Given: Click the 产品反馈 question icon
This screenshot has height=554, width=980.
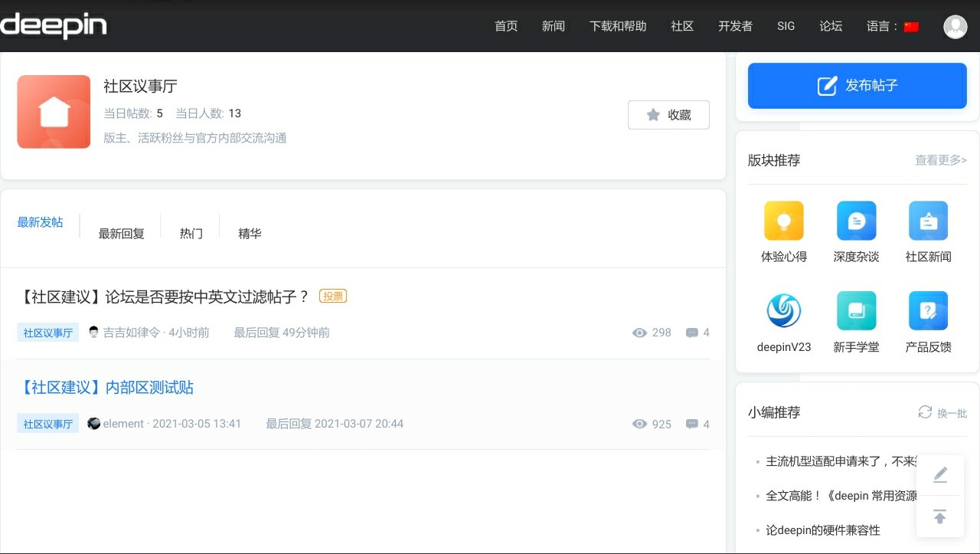Looking at the screenshot, I should point(928,311).
